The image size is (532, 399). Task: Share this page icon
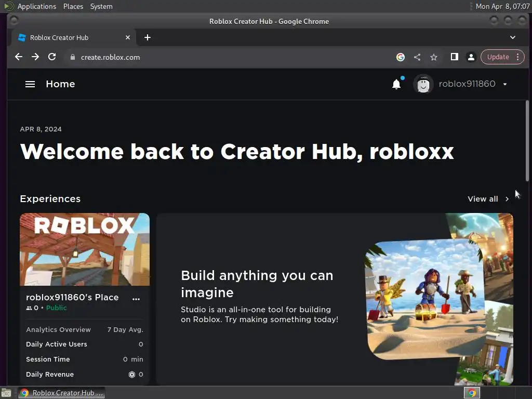coord(417,57)
